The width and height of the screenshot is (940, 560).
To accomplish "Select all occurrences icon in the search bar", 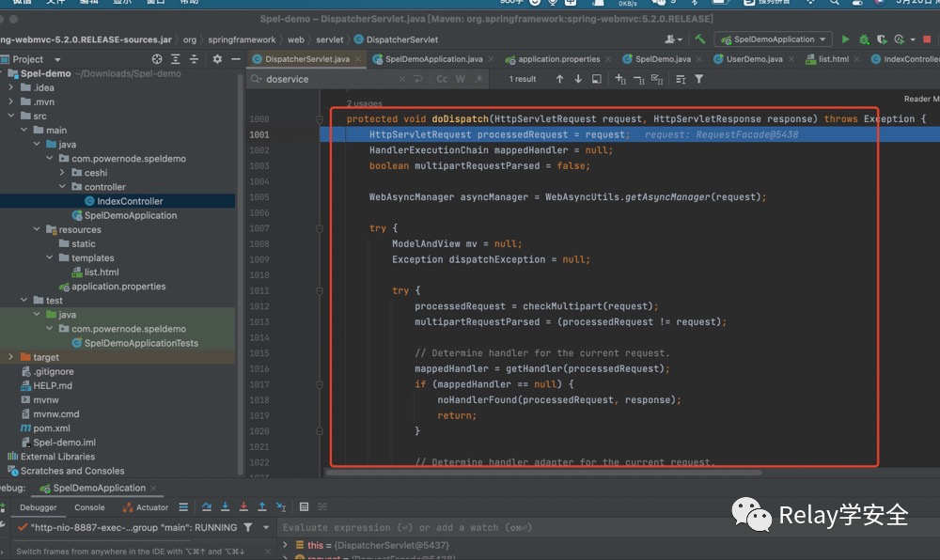I will 658,79.
